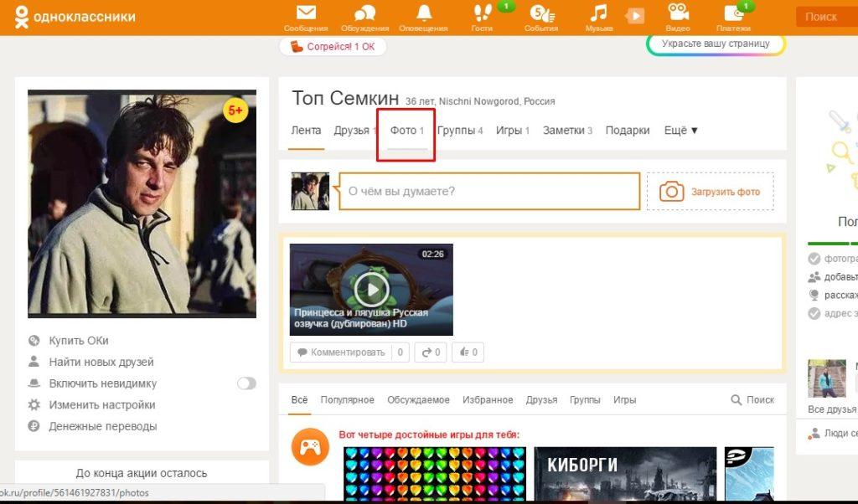Open the Фото tab
Image resolution: width=858 pixels, height=504 pixels.
coord(406,130)
